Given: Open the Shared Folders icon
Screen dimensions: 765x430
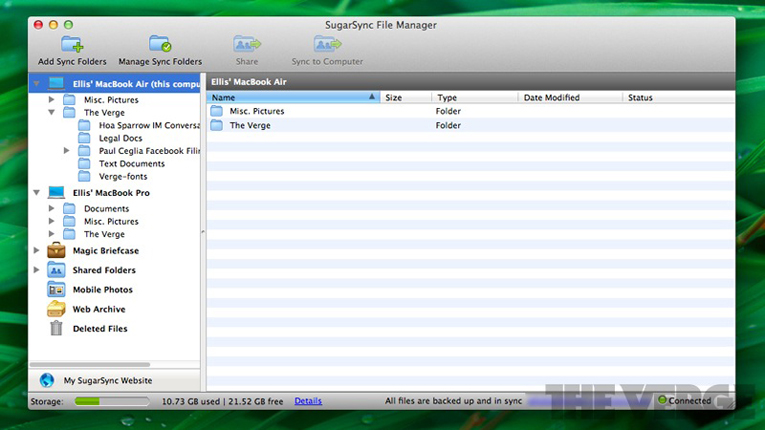Looking at the screenshot, I should [56, 270].
